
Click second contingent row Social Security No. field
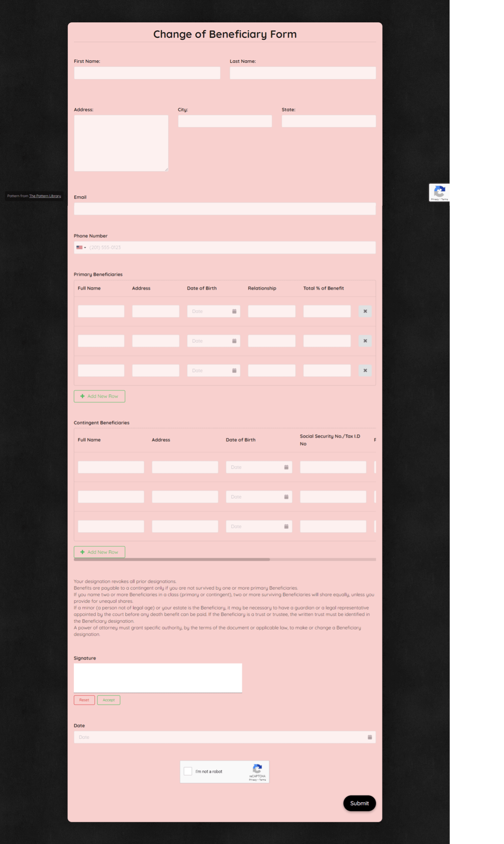tap(333, 497)
